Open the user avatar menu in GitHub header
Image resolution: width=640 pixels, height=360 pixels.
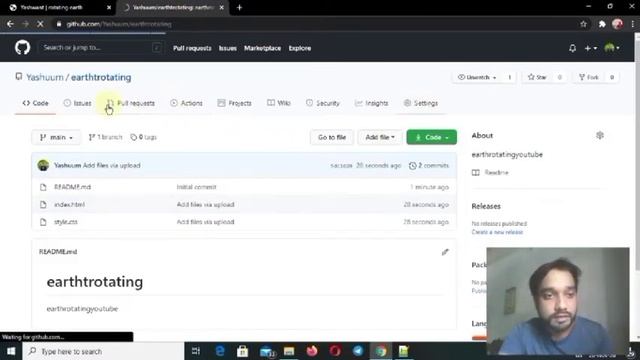(612, 48)
